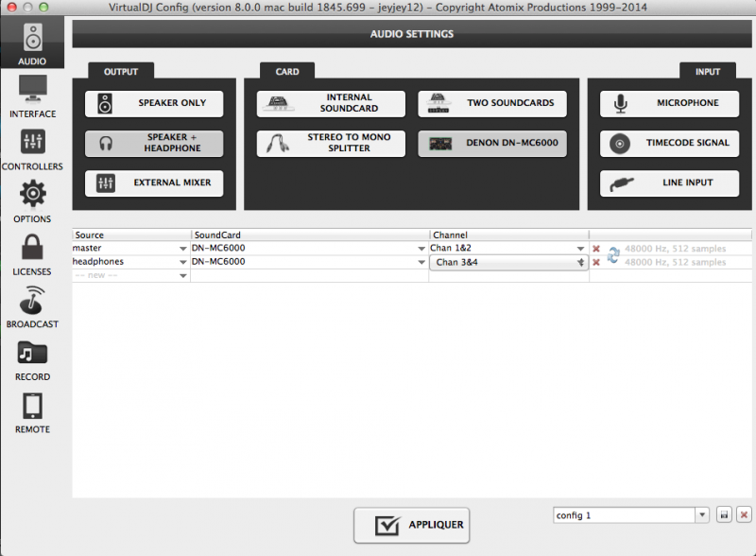Click the SoundCard column header
The image size is (756, 556).
coord(310,235)
